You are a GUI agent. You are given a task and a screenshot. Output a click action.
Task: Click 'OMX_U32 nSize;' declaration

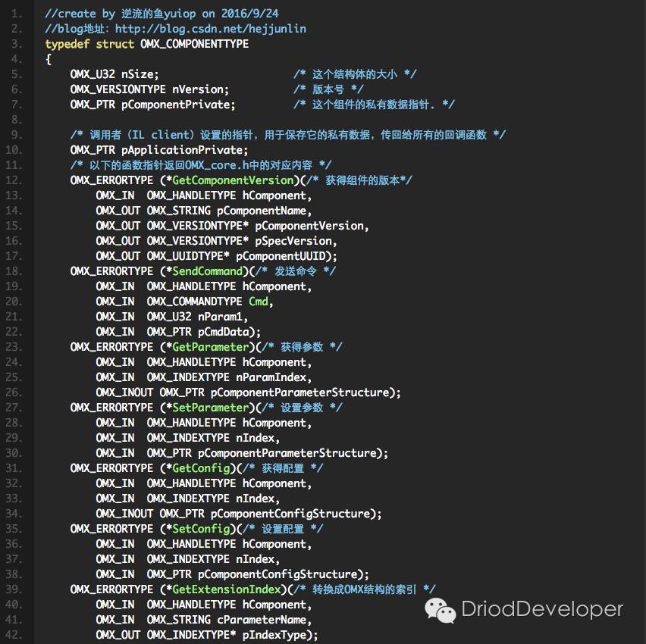click(114, 74)
